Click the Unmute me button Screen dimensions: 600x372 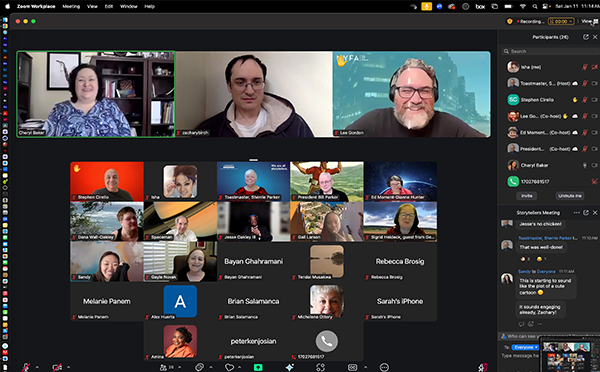click(570, 196)
